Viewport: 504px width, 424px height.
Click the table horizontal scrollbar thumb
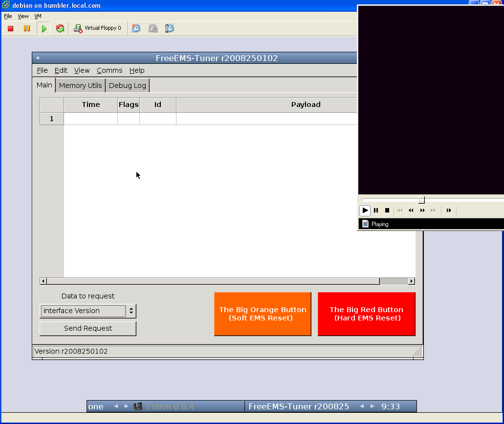point(213,281)
